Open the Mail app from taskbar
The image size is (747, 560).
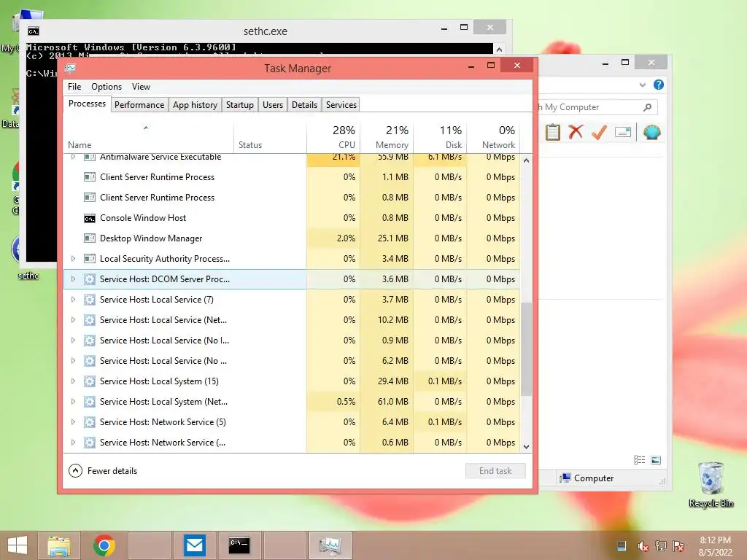(x=194, y=545)
